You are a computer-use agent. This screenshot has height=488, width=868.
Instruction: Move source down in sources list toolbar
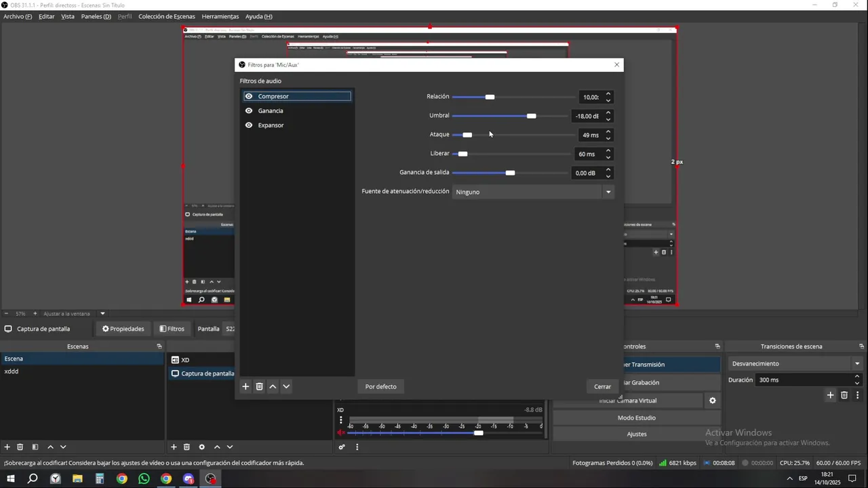click(230, 447)
